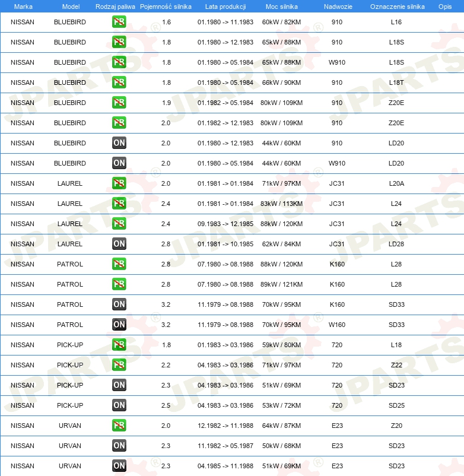The height and width of the screenshot is (476, 464).
Task: Click the petrol icon in the PICK-UP Z22 row
Action: tap(119, 365)
